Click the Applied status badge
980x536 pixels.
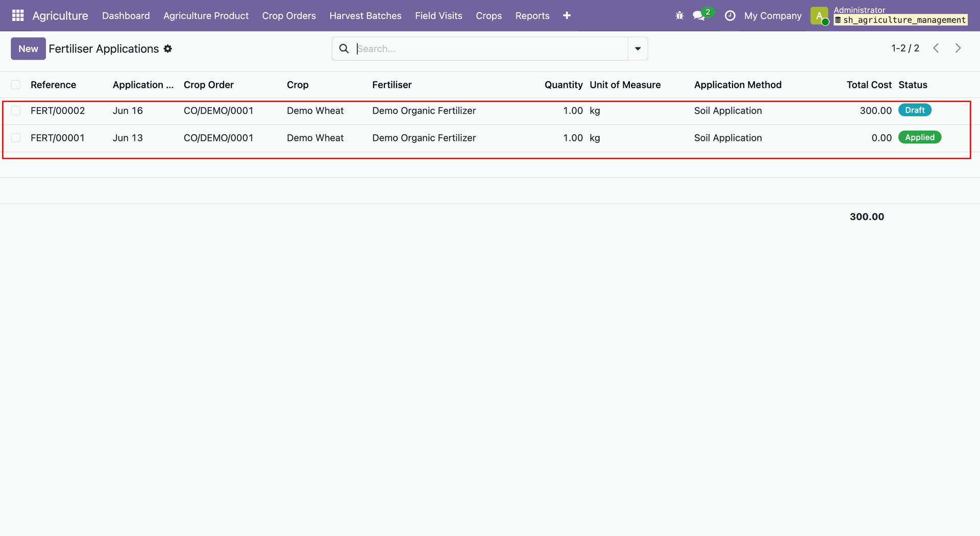(x=920, y=137)
